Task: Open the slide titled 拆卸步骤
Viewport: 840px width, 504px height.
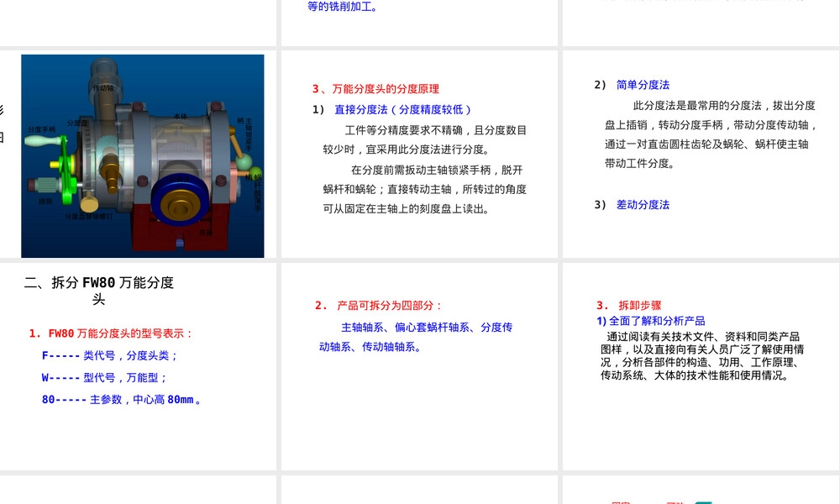Action: pos(701,366)
